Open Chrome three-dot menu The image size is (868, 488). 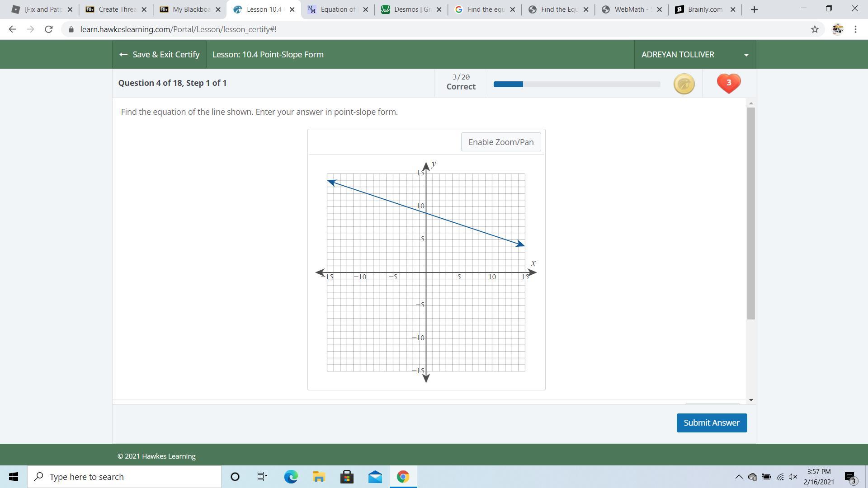coord(855,29)
